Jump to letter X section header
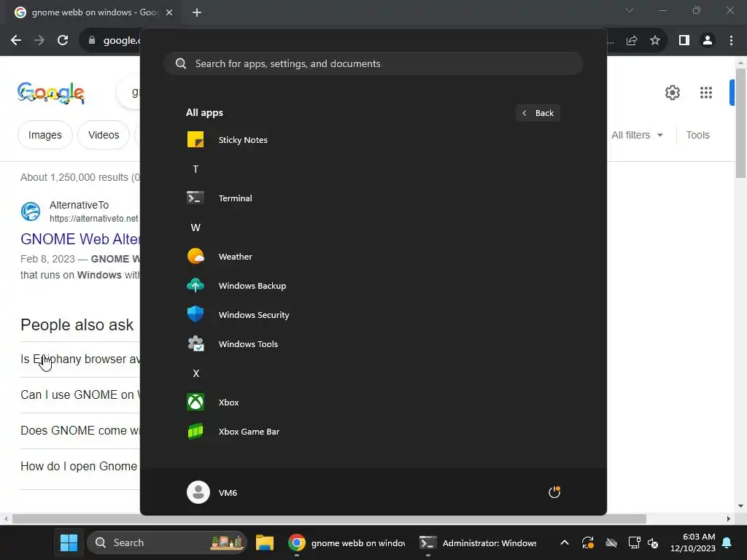 point(196,373)
